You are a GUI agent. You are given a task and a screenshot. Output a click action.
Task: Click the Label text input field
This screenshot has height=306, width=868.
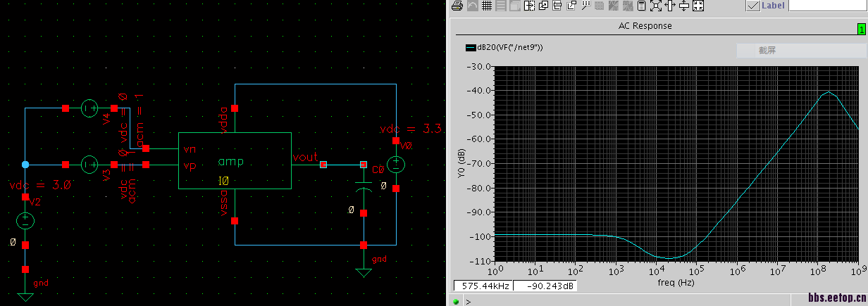point(827,6)
